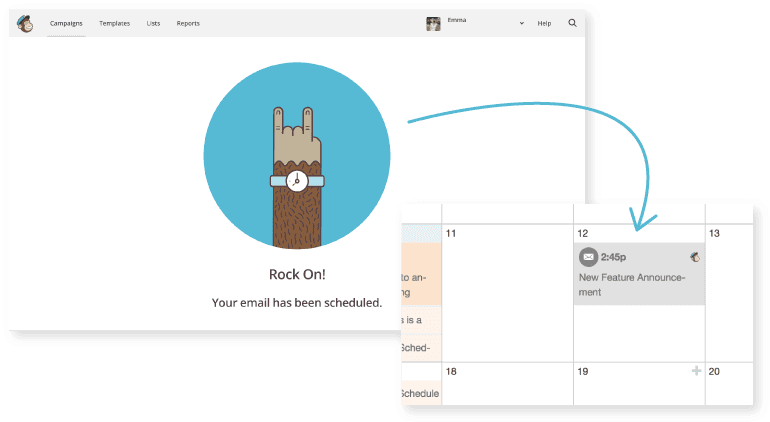
Task: Expand the Emma account dropdown arrow
Action: click(x=521, y=23)
